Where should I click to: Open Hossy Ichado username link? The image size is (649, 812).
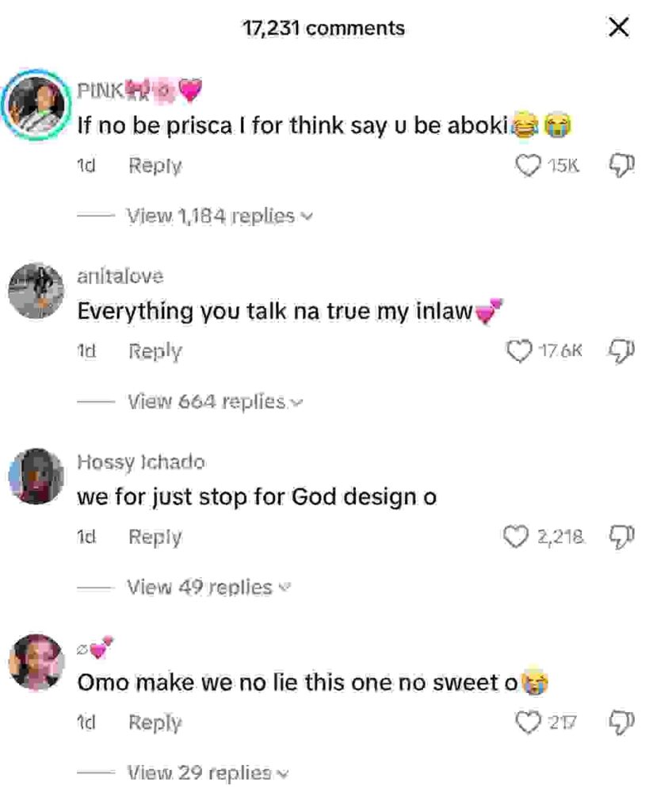(141, 462)
